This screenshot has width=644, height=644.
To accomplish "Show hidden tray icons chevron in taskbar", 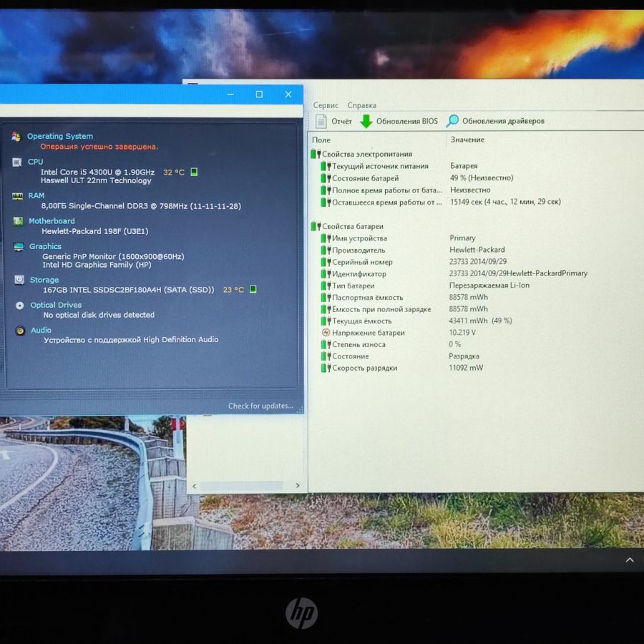I will [630, 560].
